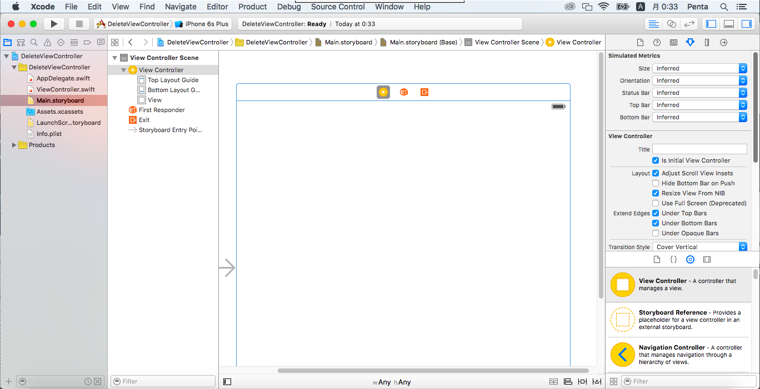Image resolution: width=760 pixels, height=389 pixels.
Task: Open the file template library
Action: [x=657, y=260]
